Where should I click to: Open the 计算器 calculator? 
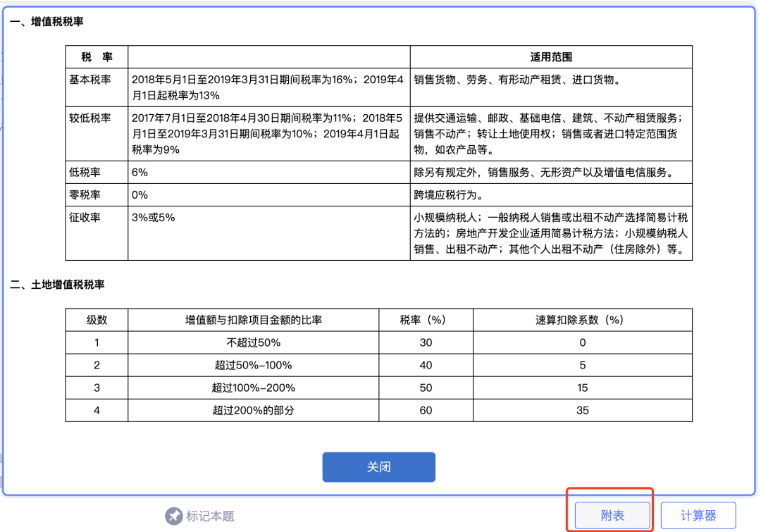point(698,516)
